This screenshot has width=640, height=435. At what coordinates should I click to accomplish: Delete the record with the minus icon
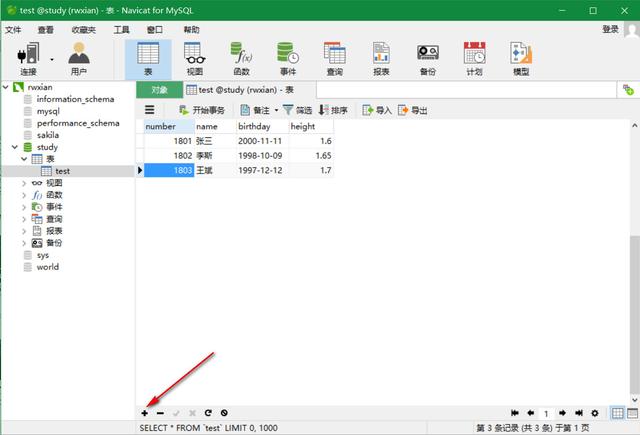pos(160,413)
